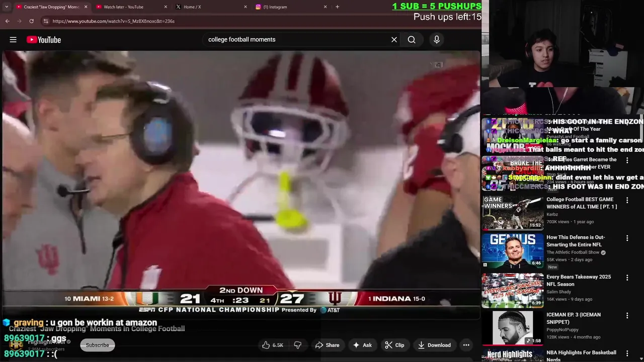
Task: Select the Craziest Jaw Dropping Moments tab
Action: pyautogui.click(x=51, y=7)
